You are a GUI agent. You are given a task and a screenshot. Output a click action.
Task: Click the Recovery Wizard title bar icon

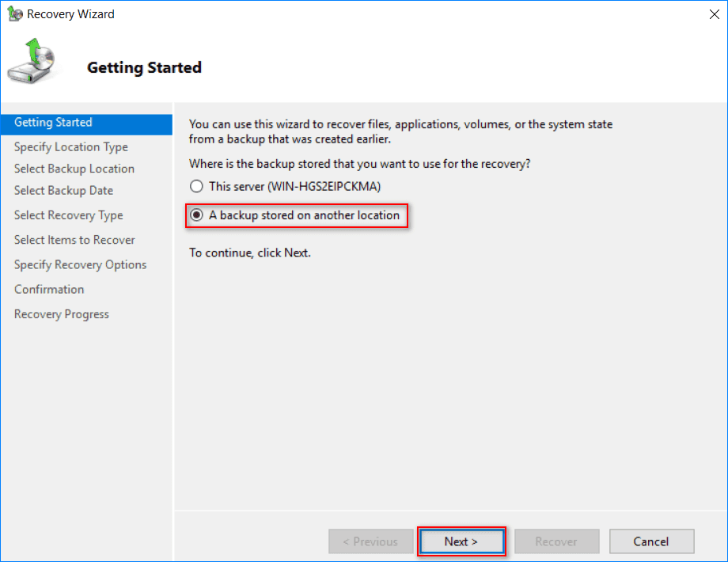14,14
